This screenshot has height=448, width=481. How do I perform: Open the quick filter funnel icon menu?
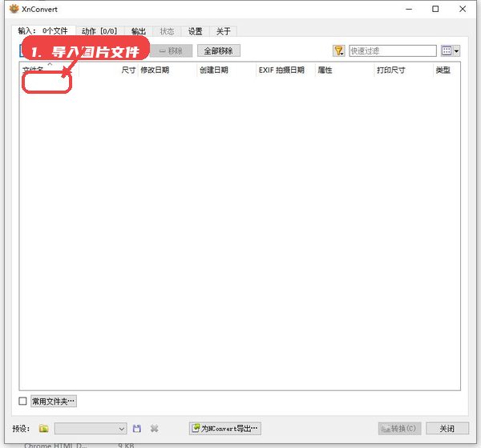point(338,51)
